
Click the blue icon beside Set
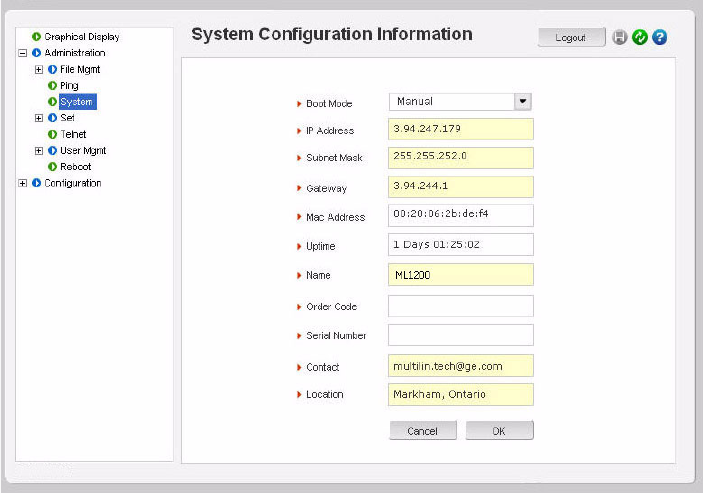pos(52,118)
